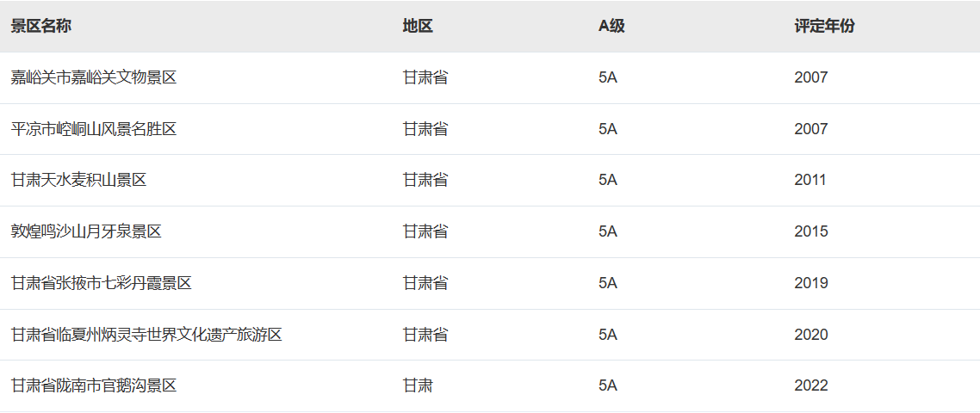Click the 地区 column header
The width and height of the screenshot is (980, 413).
point(418,26)
